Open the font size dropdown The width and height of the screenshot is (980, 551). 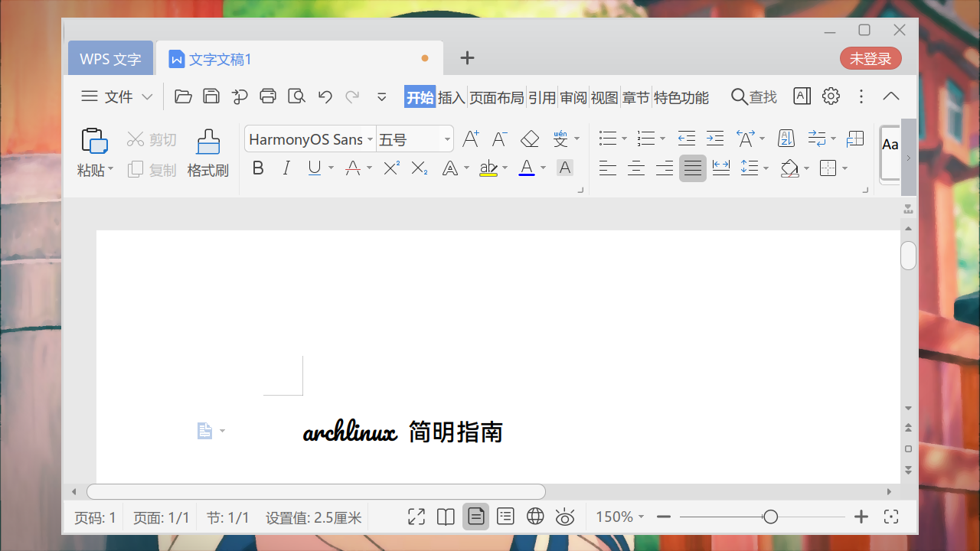point(446,139)
